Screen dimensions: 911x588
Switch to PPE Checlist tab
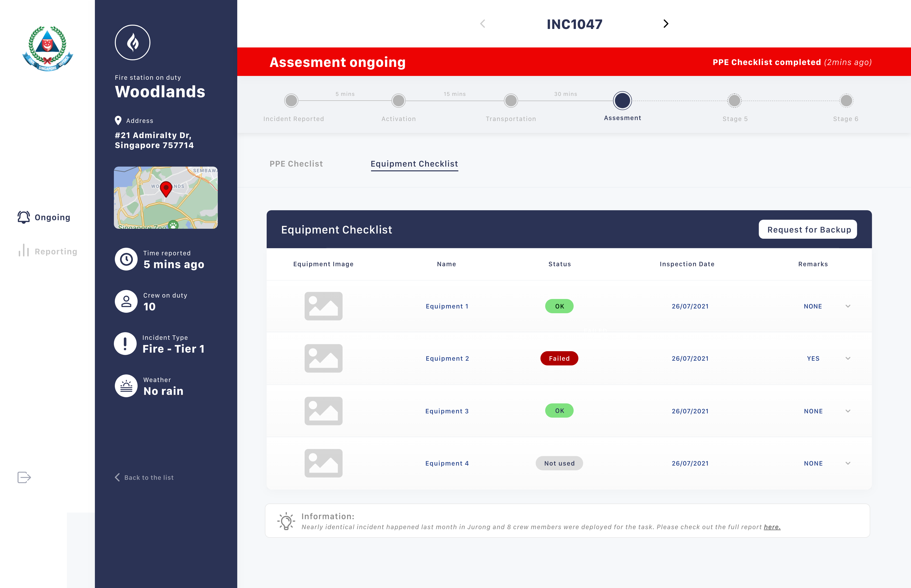click(x=296, y=164)
